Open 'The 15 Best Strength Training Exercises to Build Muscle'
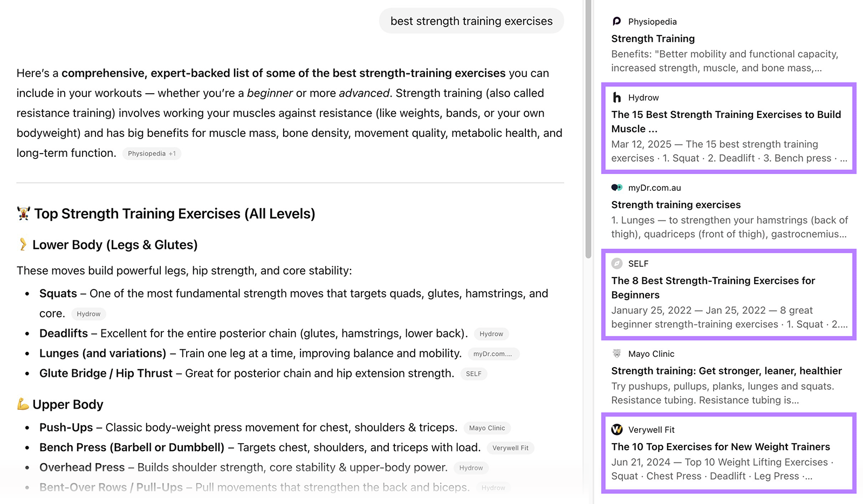 coord(726,121)
